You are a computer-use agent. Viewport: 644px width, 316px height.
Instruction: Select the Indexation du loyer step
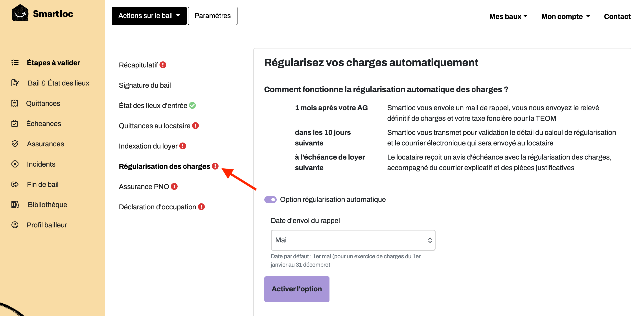pyautogui.click(x=148, y=146)
